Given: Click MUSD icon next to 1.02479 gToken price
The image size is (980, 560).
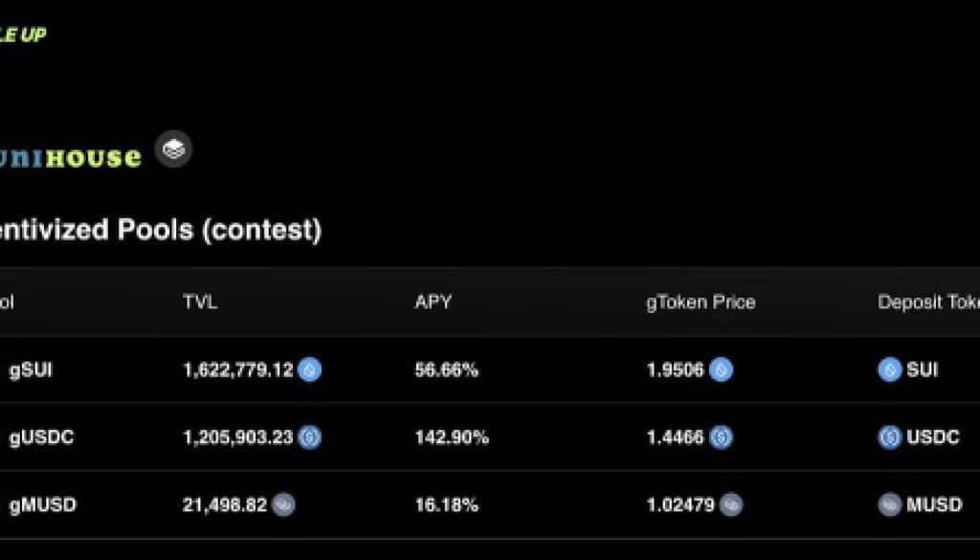Looking at the screenshot, I should pos(731,504).
